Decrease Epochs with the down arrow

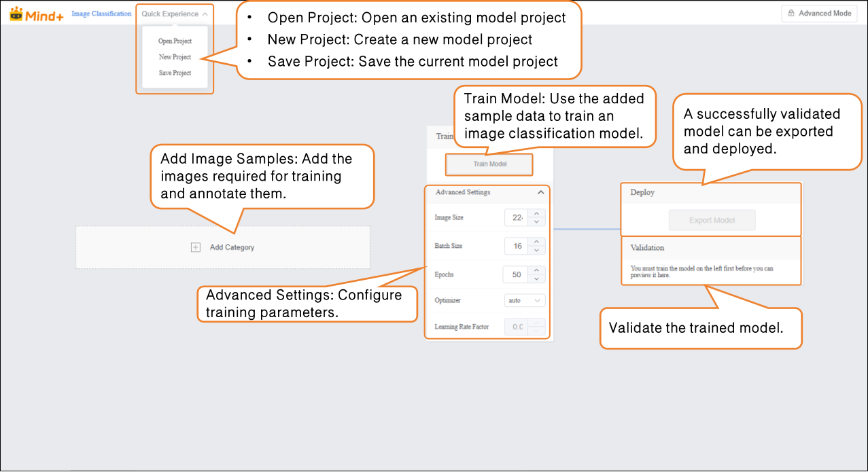536,279
